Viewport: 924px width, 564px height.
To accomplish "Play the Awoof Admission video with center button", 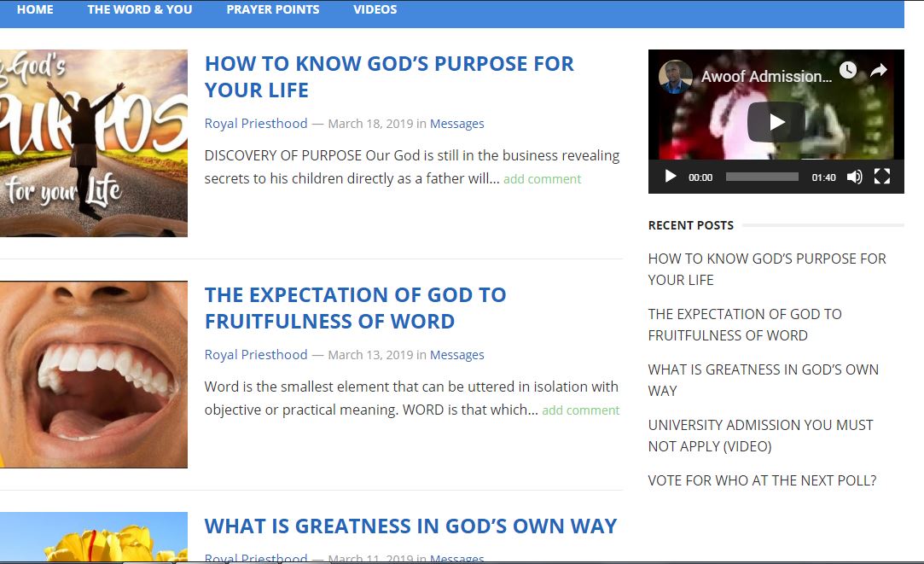I will [776, 122].
